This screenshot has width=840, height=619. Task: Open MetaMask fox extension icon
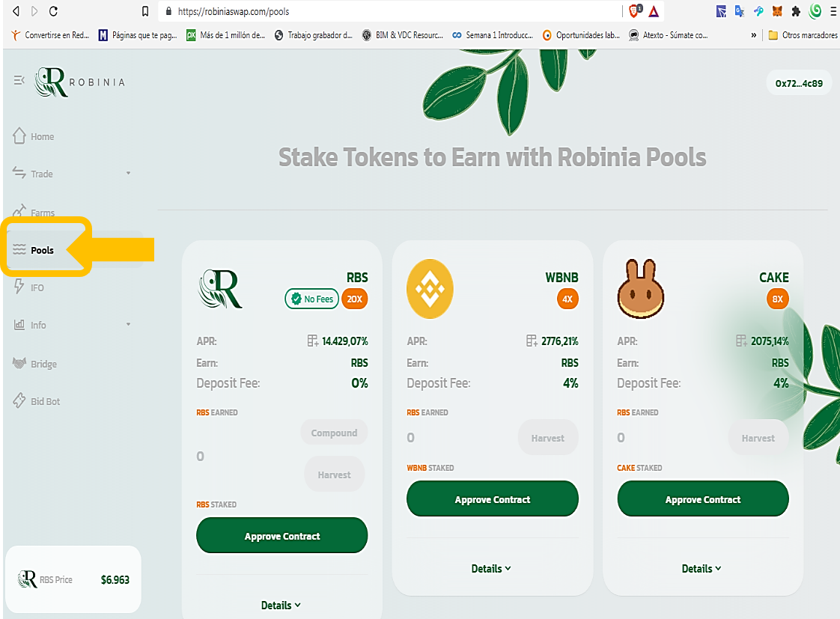(777, 11)
